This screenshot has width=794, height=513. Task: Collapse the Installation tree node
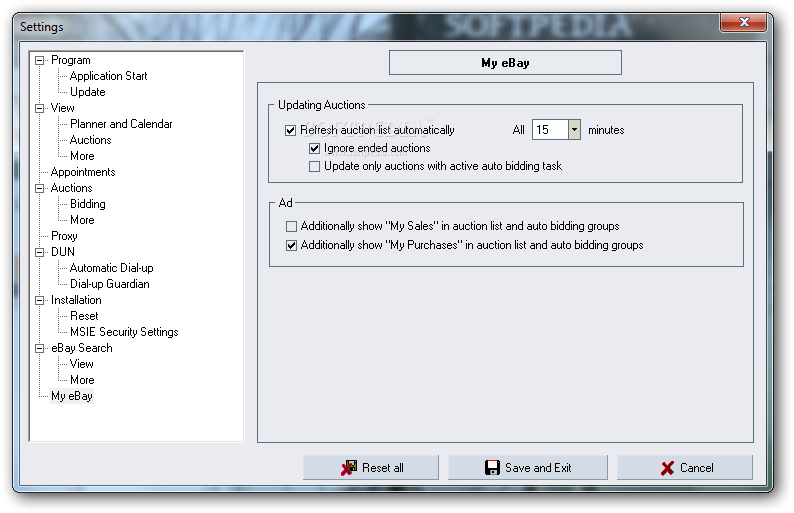click(x=39, y=300)
